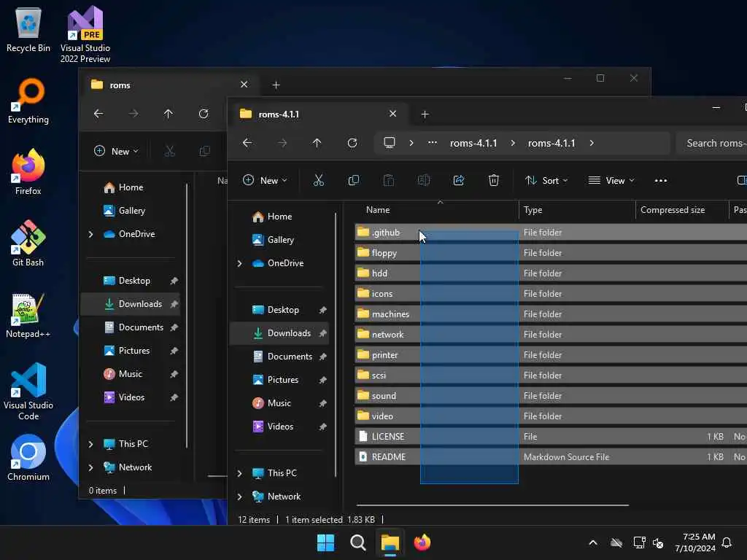Click the PC monitor icon in address bar
This screenshot has height=560, width=747.
pyautogui.click(x=390, y=143)
